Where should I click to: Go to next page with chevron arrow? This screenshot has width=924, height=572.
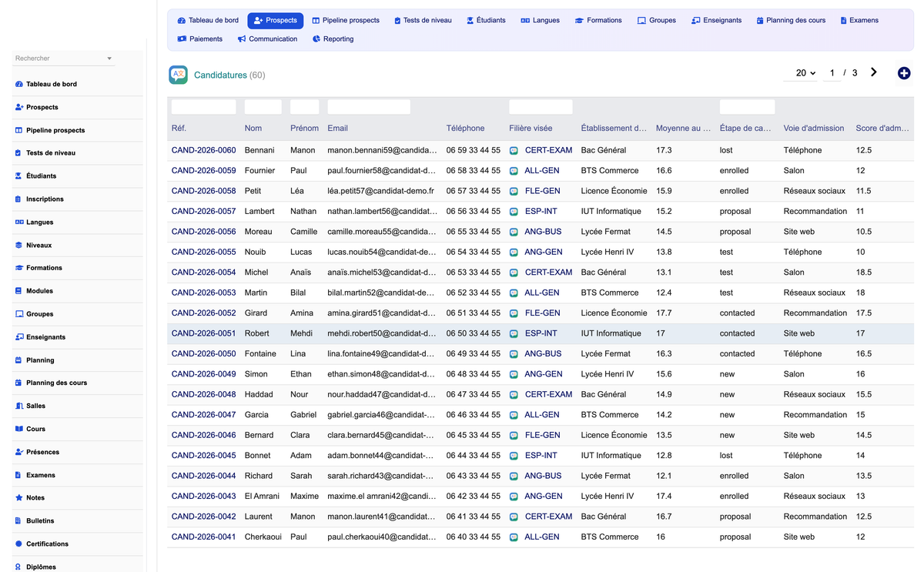[874, 72]
